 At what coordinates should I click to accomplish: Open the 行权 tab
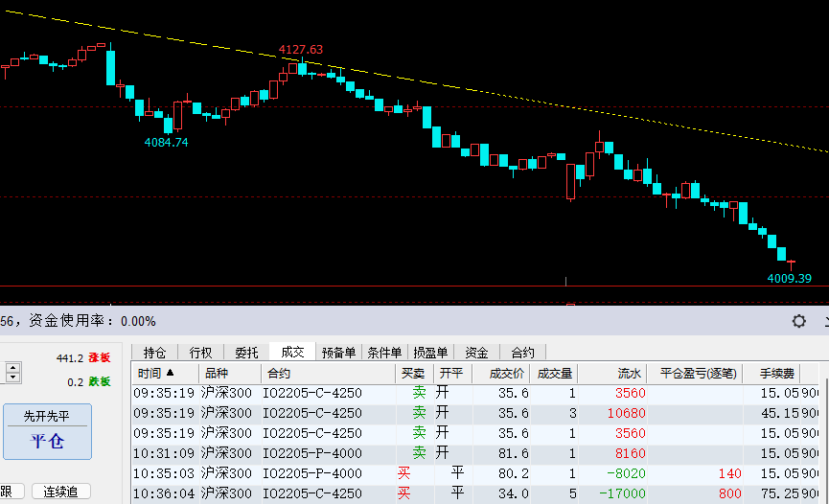coord(200,352)
